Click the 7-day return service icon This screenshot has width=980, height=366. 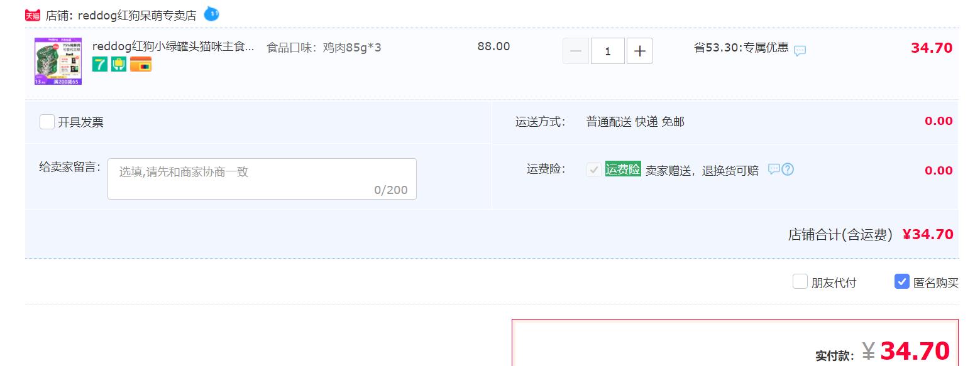pyautogui.click(x=100, y=64)
